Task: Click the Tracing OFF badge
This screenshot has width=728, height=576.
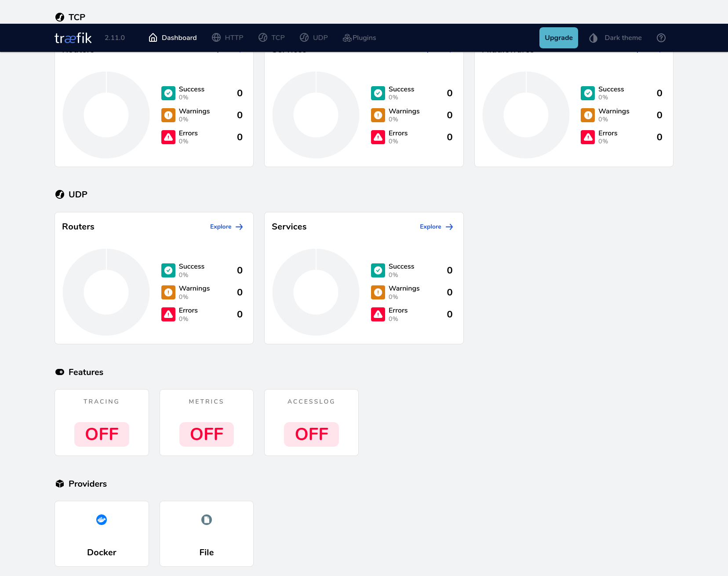Action: click(x=102, y=434)
